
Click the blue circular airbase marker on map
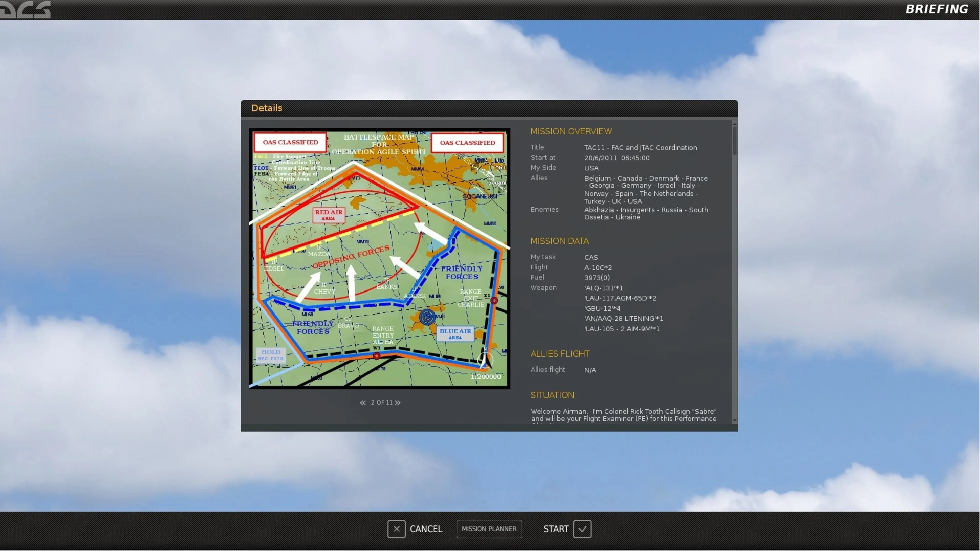(427, 317)
